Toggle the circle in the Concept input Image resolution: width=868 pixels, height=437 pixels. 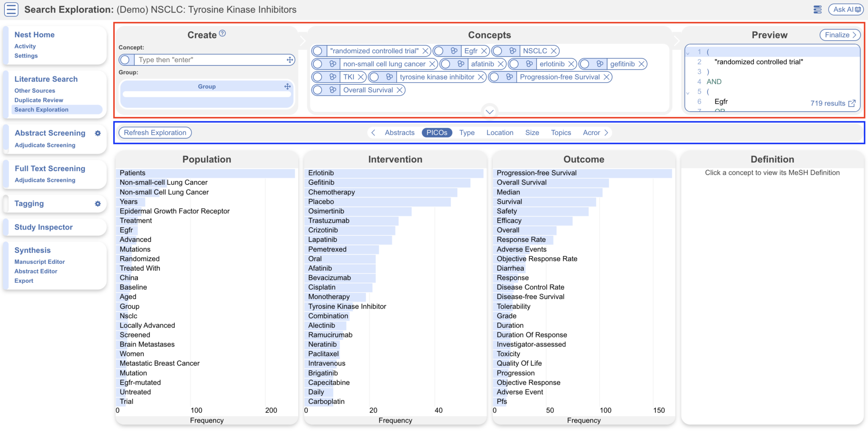click(125, 60)
